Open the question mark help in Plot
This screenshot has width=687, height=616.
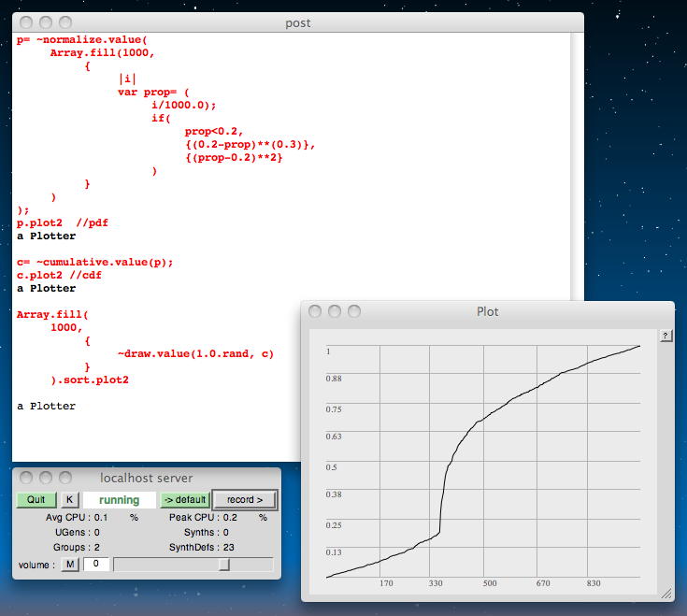tap(665, 336)
